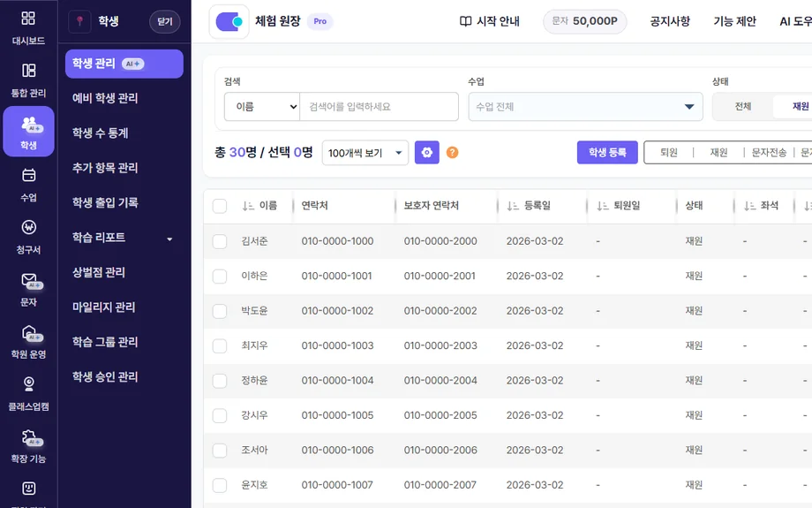
Task: Click the book icon of 시작 안내
Action: (465, 21)
